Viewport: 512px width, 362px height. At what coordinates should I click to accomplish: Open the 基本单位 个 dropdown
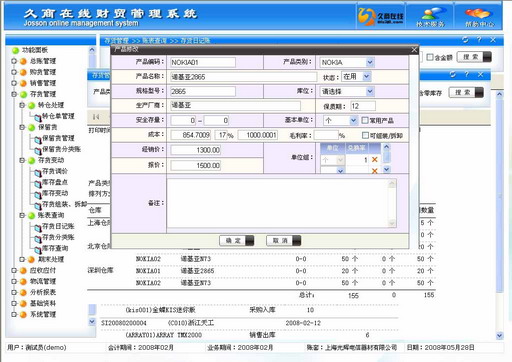click(x=353, y=120)
